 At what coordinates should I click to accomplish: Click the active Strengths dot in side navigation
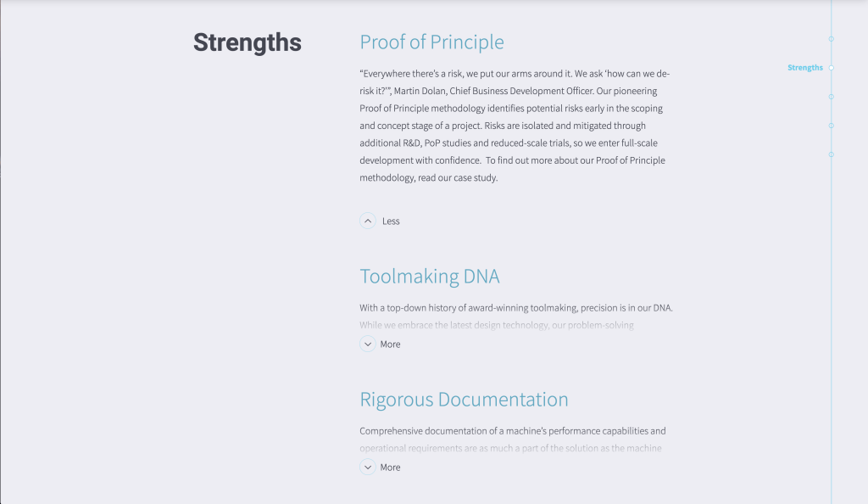coord(831,68)
